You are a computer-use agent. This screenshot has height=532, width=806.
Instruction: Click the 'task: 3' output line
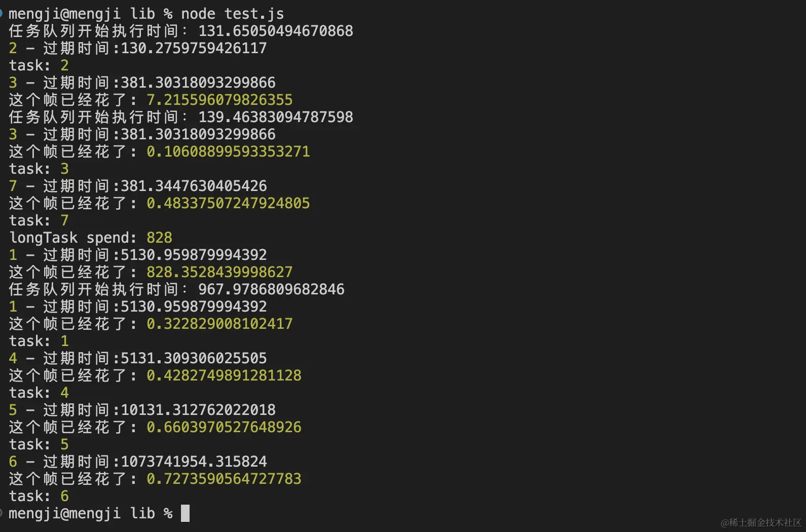point(39,169)
